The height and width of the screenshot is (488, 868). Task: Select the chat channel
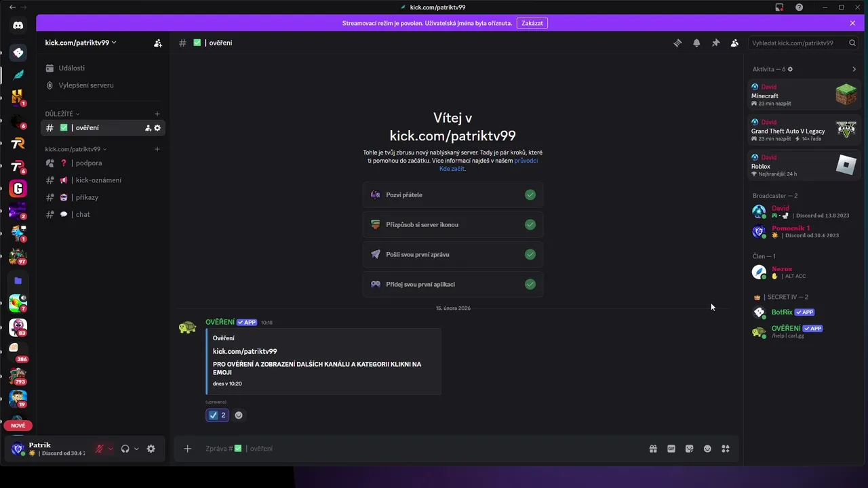coord(103,214)
